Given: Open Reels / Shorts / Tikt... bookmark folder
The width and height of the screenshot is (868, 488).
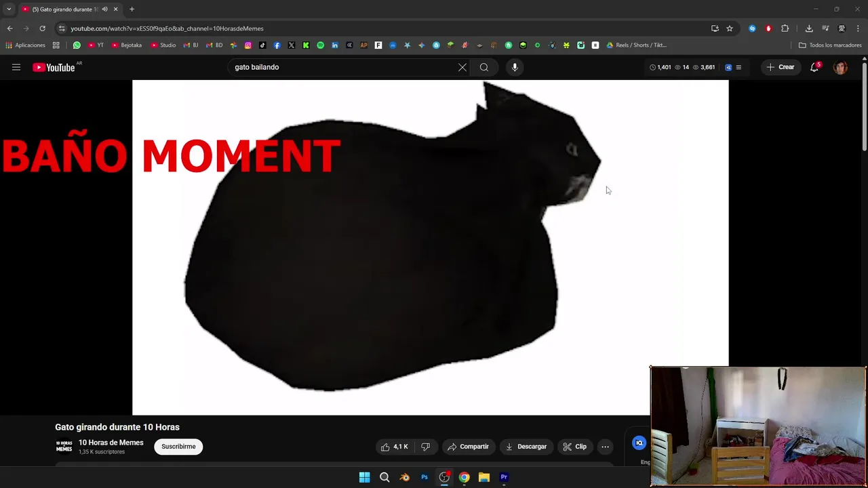Looking at the screenshot, I should pos(637,45).
